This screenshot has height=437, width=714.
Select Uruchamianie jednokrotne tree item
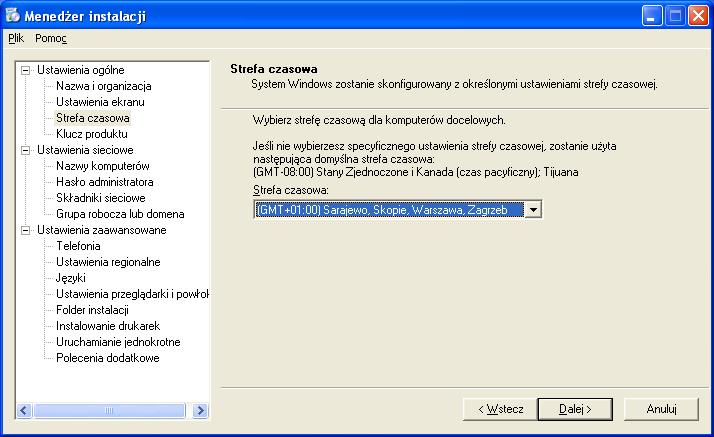pyautogui.click(x=118, y=342)
